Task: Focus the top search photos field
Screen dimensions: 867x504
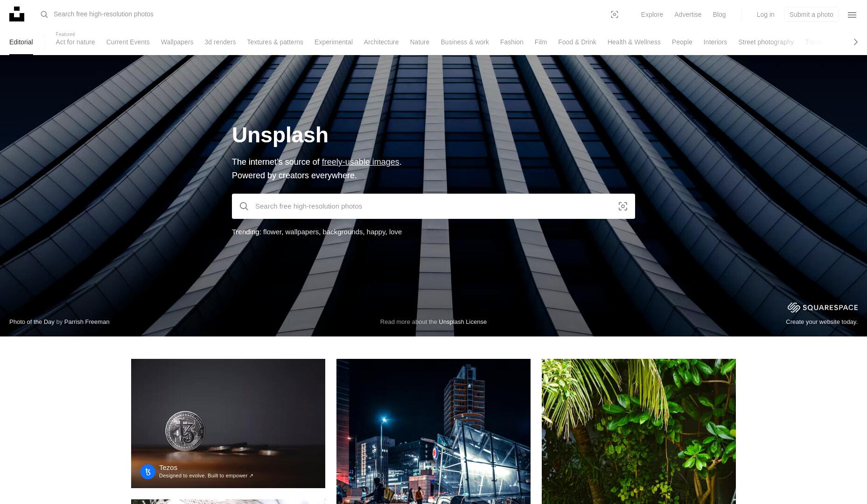Action: point(327,14)
